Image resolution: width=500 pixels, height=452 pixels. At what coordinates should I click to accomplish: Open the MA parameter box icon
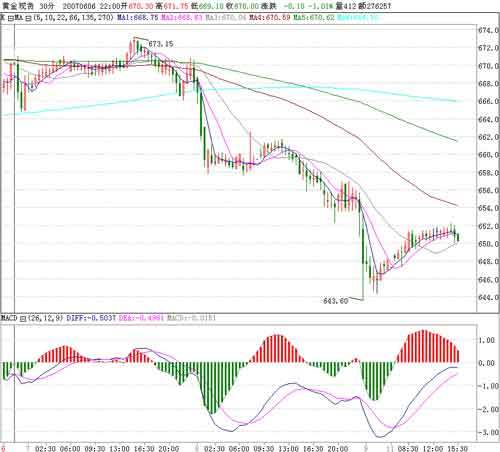tap(28, 18)
